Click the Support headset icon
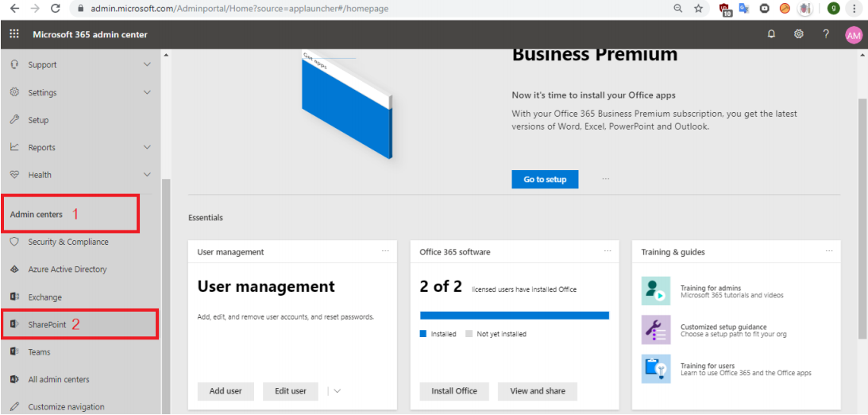This screenshot has height=415, width=868. pos(15,64)
